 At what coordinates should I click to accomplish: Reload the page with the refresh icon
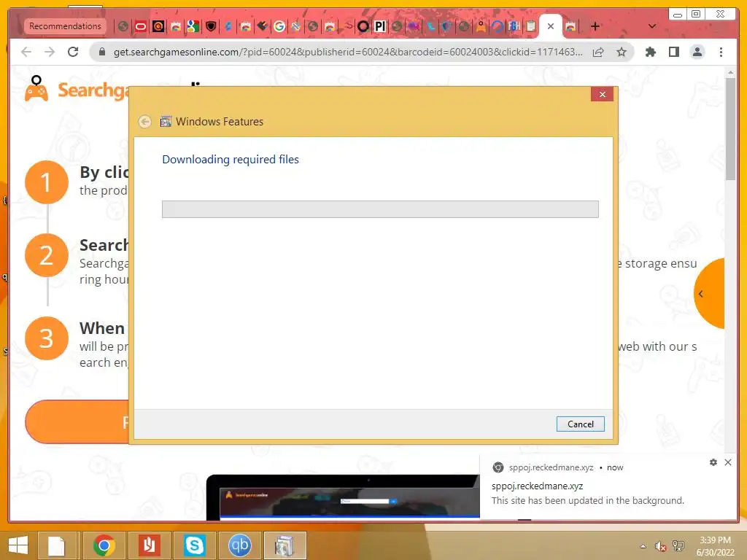pos(73,52)
